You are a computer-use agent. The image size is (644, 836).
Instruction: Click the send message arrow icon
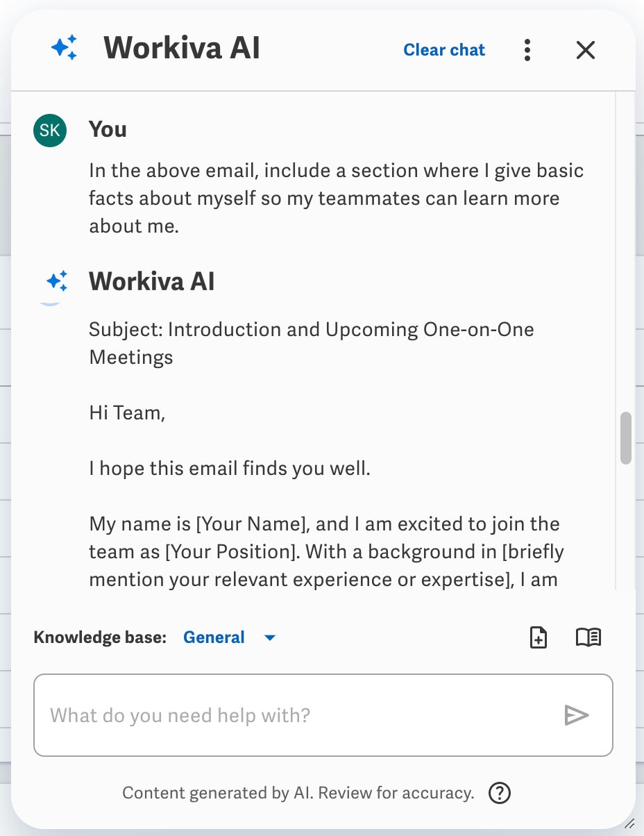[x=576, y=715]
